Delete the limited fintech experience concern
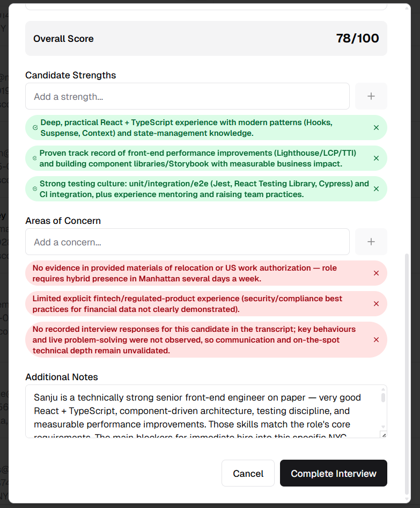Image resolution: width=420 pixels, height=508 pixels. click(x=376, y=304)
